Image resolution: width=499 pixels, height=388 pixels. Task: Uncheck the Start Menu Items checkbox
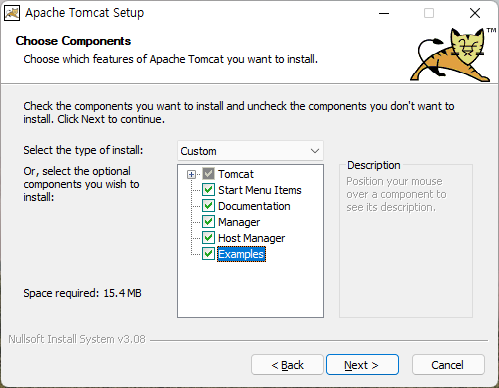(208, 190)
